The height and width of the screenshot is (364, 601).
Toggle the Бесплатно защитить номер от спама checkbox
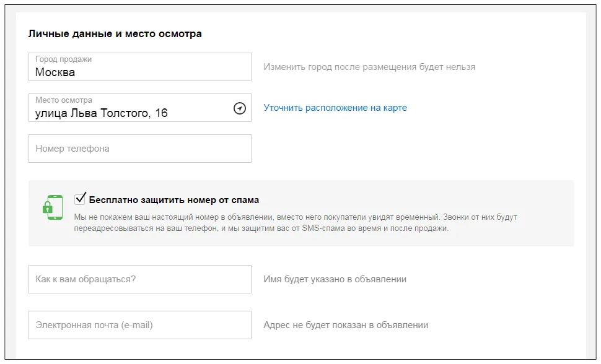[x=80, y=199]
